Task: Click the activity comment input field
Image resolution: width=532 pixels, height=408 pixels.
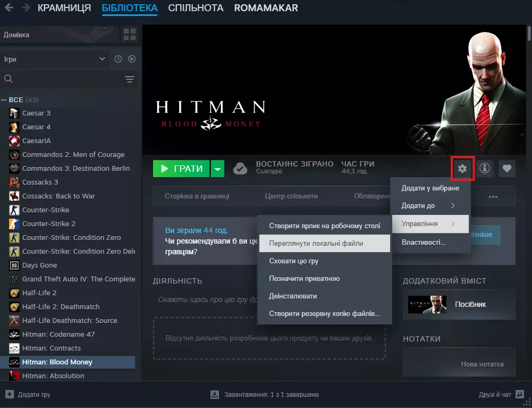Action: 207,299
